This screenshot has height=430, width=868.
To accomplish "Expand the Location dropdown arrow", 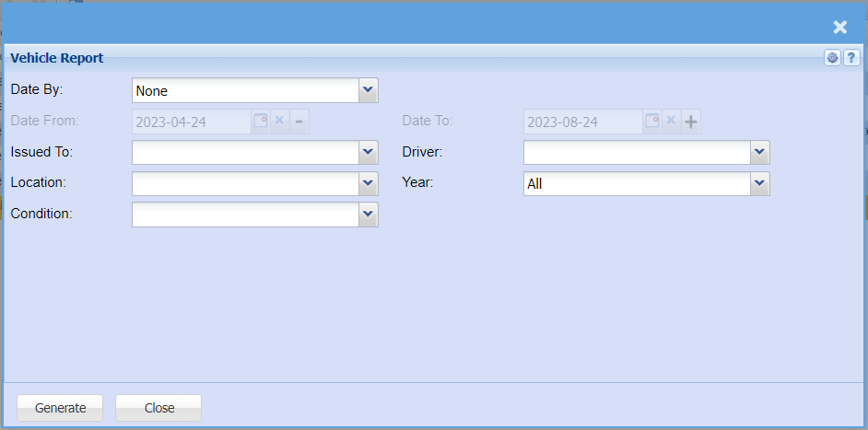I will (x=369, y=183).
